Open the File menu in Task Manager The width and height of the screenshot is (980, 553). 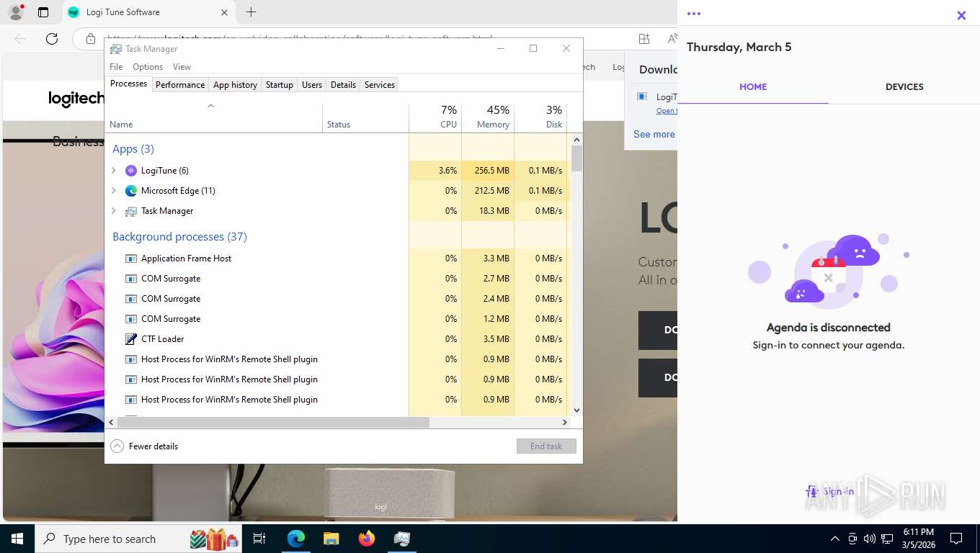click(x=116, y=67)
